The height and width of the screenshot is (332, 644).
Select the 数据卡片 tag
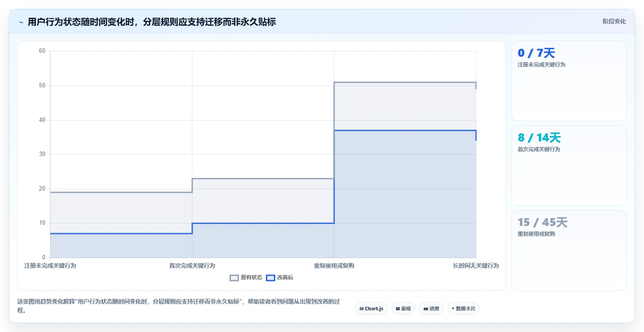(464, 309)
